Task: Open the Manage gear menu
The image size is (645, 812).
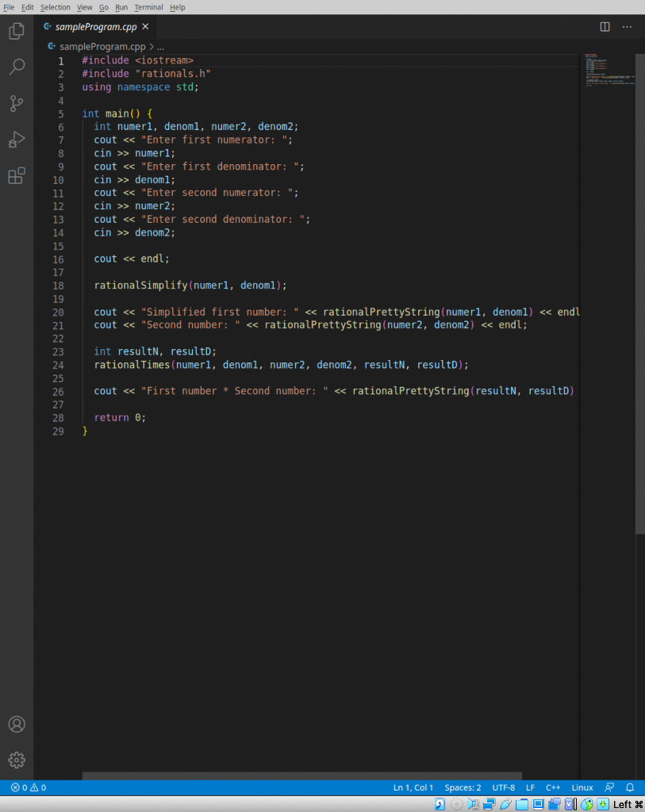Action: [x=17, y=760]
